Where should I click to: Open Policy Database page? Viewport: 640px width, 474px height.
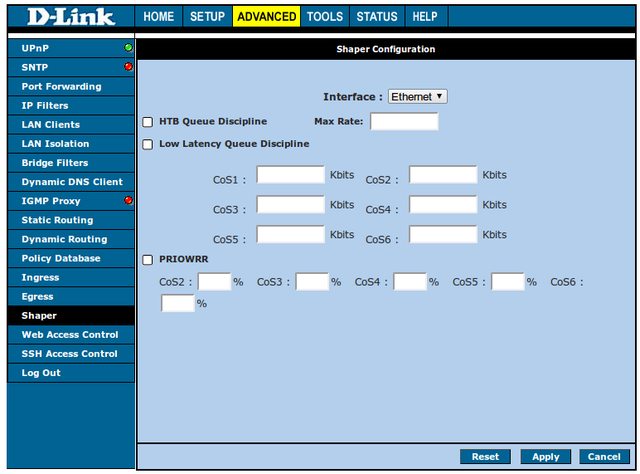pos(71,258)
